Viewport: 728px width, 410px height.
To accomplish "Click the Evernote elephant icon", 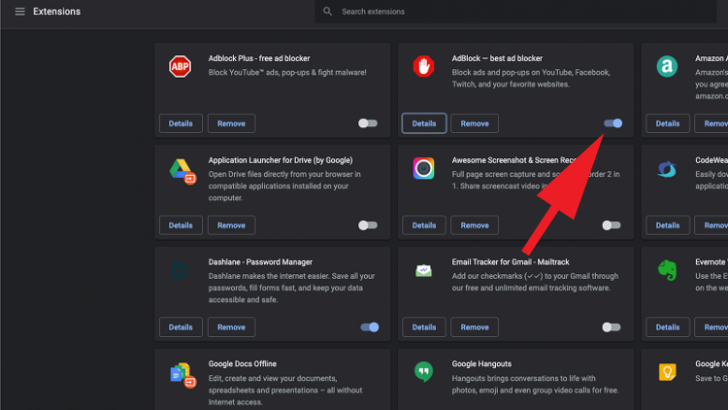I will tap(667, 270).
